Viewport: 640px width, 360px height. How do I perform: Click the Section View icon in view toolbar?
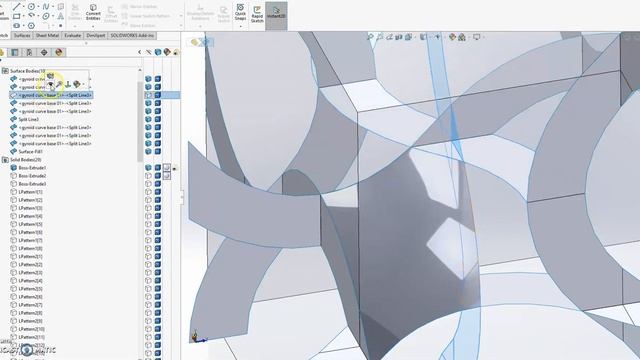(x=399, y=37)
